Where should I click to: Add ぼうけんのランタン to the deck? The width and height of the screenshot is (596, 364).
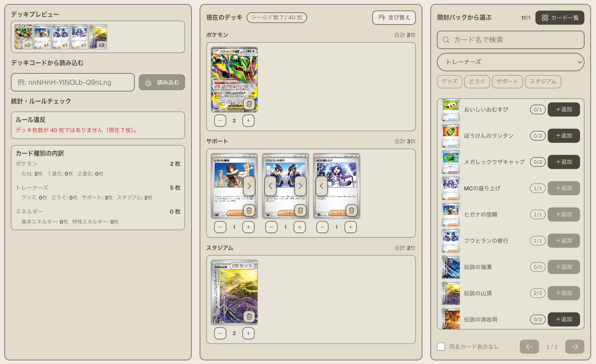click(x=564, y=136)
